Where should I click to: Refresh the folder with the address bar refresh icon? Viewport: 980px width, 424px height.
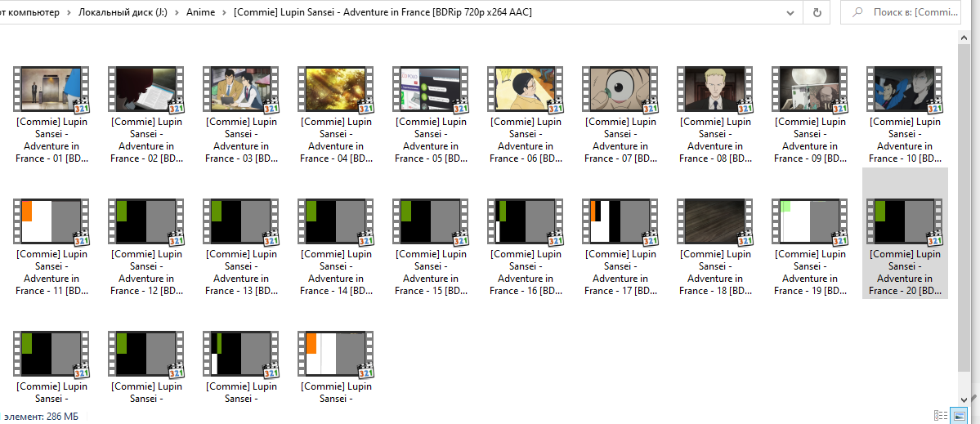tap(817, 12)
